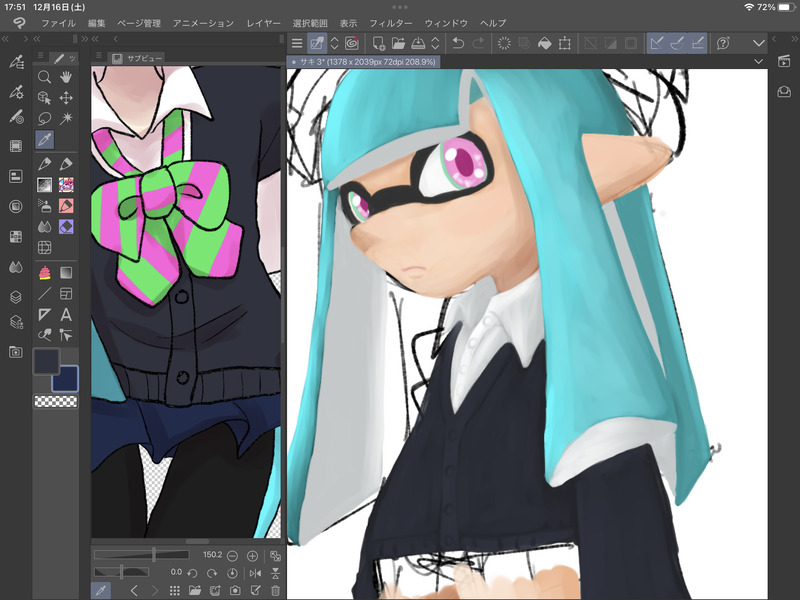Select the Zoom magnifier tool
This screenshot has width=800, height=600.
[44, 77]
